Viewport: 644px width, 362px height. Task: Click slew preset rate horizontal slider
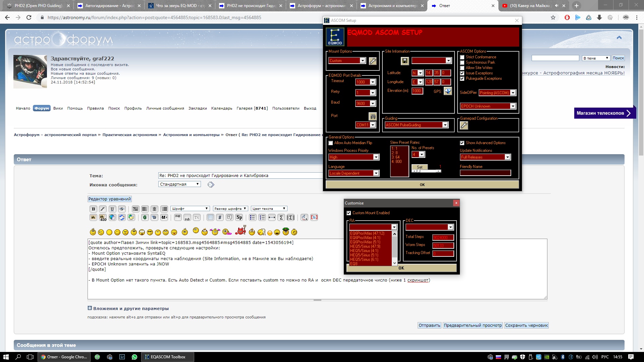click(x=427, y=171)
